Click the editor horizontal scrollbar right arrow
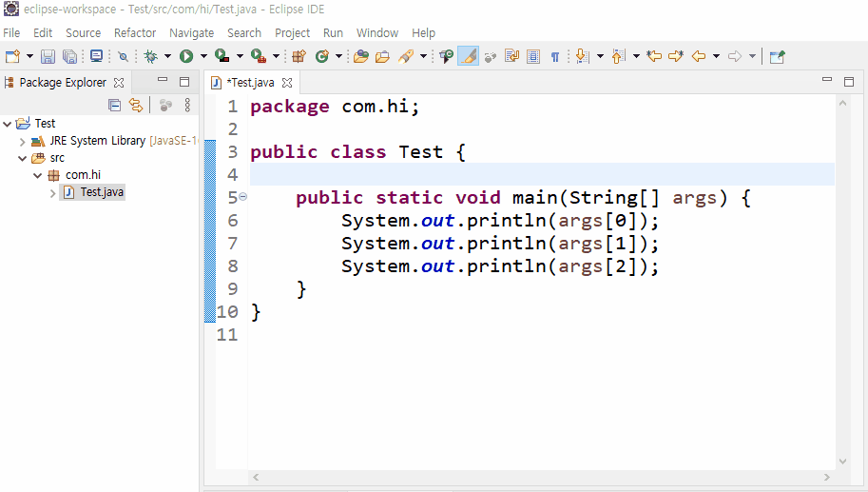868x492 pixels. click(x=826, y=477)
